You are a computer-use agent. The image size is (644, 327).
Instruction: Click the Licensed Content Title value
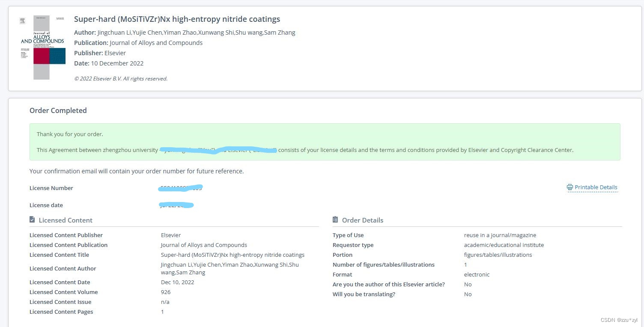coord(233,255)
